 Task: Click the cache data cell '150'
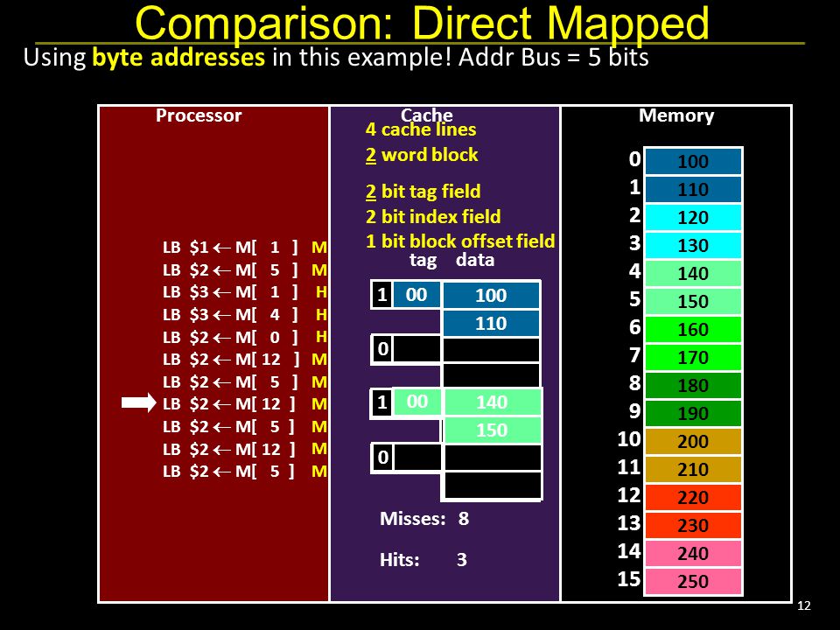coord(492,430)
